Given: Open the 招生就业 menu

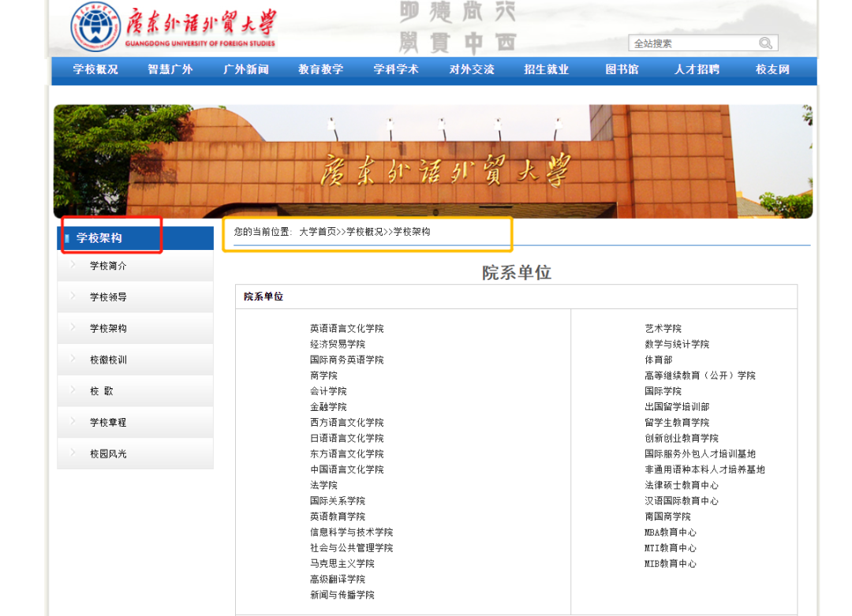Looking at the screenshot, I should point(546,69).
